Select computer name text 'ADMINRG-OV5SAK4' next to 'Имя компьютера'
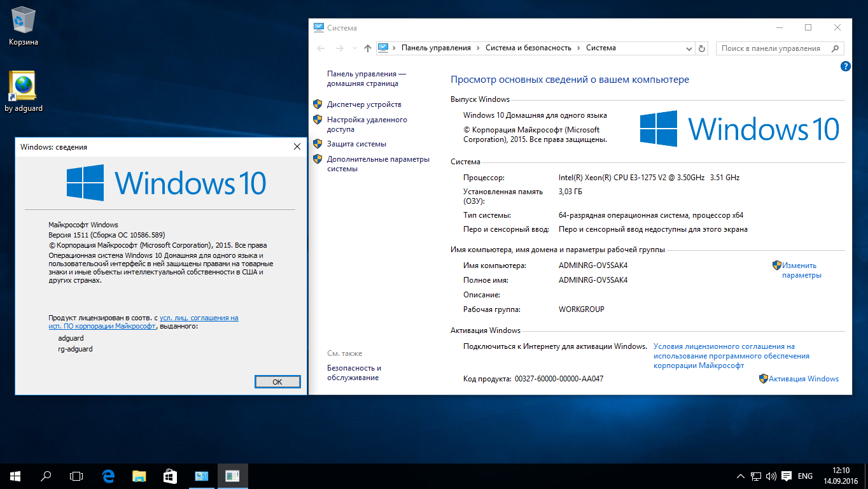This screenshot has height=489, width=868. (x=593, y=266)
